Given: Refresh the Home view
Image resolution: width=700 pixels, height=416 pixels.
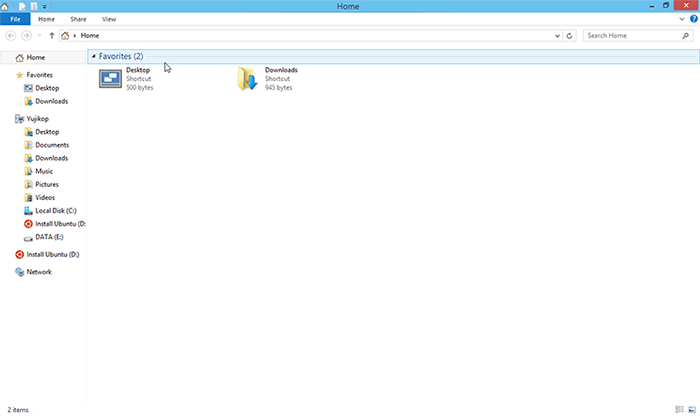Looking at the screenshot, I should point(569,36).
